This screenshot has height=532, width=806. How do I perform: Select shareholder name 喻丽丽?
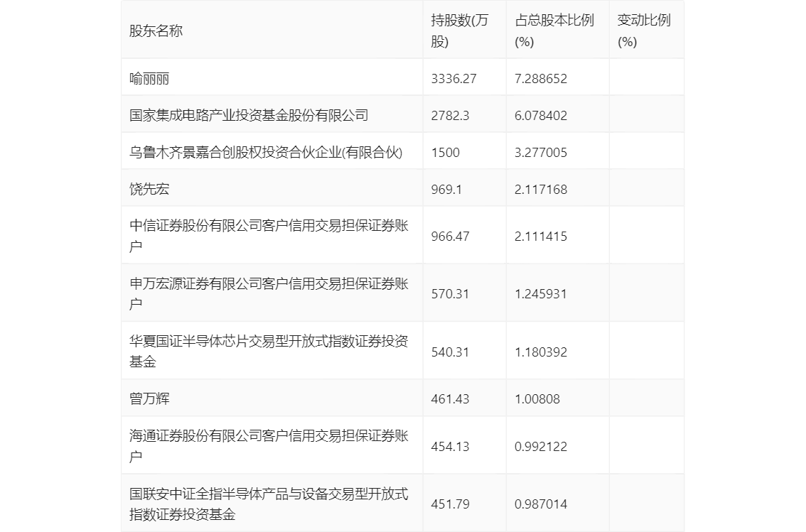point(149,79)
